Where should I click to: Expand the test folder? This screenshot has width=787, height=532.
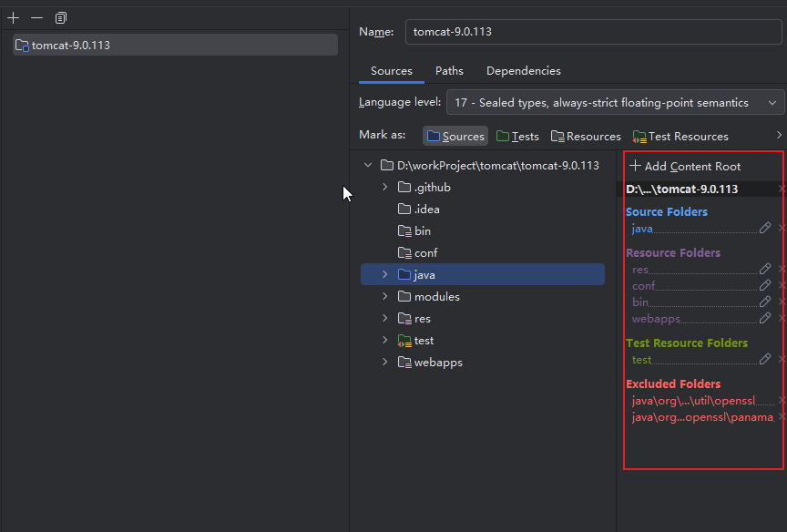tap(385, 341)
